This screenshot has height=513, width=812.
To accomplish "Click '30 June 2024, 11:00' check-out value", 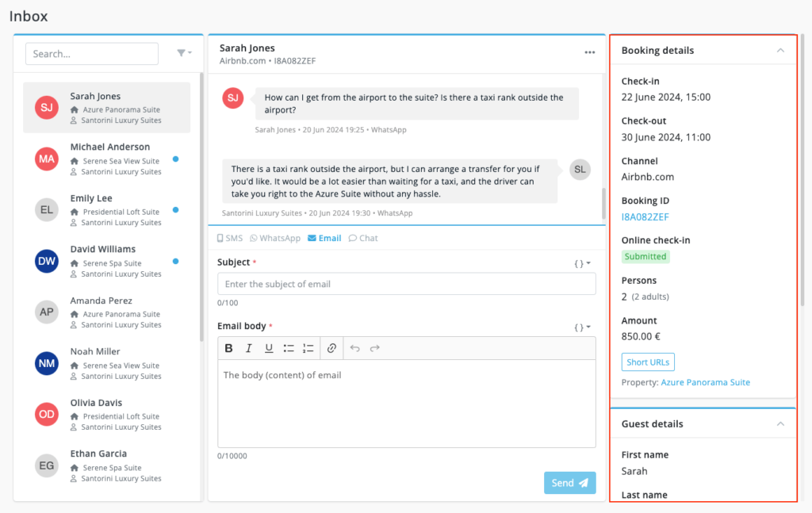I will (x=666, y=137).
